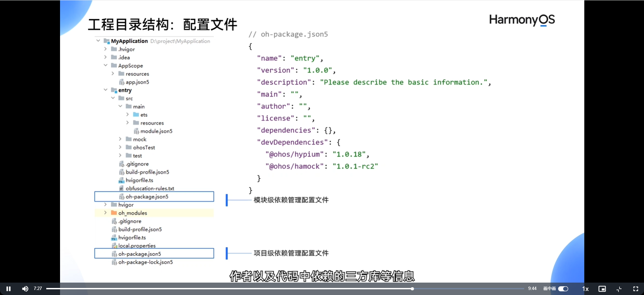
Task: Collapse the MyApplication root node
Action: click(98, 41)
